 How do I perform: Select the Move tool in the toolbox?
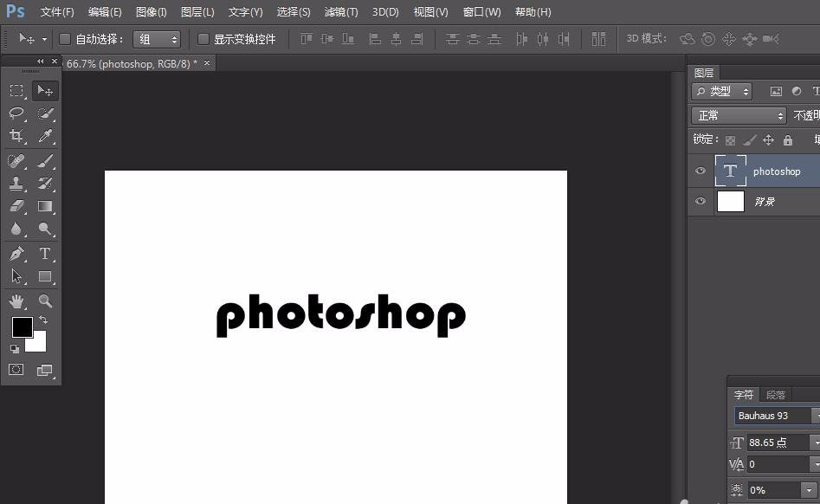(45, 91)
